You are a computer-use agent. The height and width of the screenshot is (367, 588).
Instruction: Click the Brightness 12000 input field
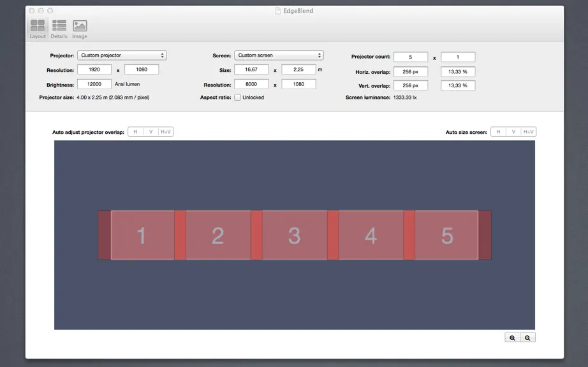pyautogui.click(x=94, y=84)
